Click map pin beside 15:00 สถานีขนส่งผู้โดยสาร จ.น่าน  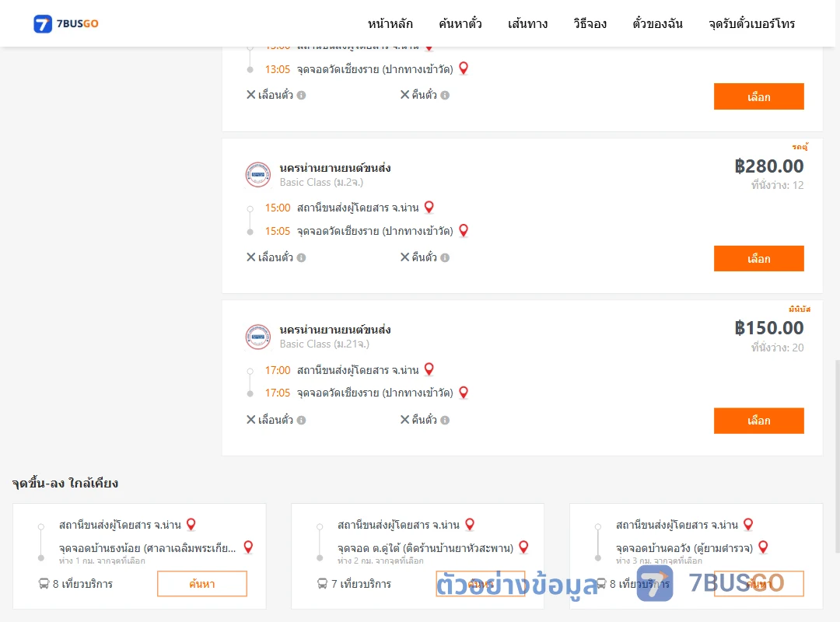[429, 207]
